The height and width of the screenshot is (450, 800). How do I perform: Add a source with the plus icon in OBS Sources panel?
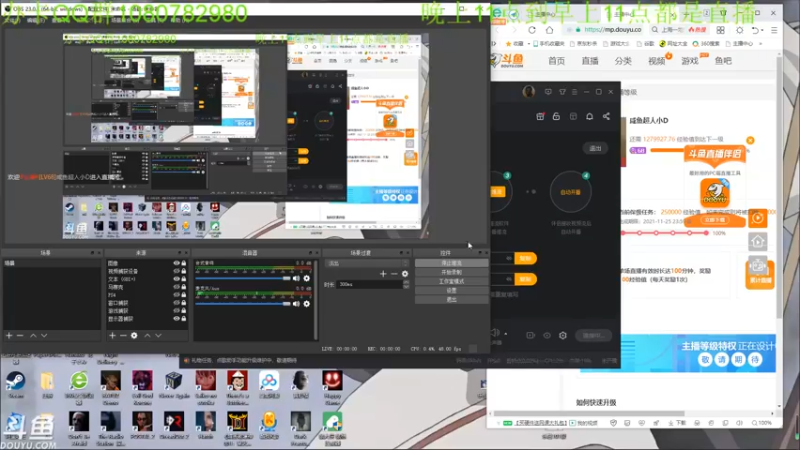click(112, 336)
